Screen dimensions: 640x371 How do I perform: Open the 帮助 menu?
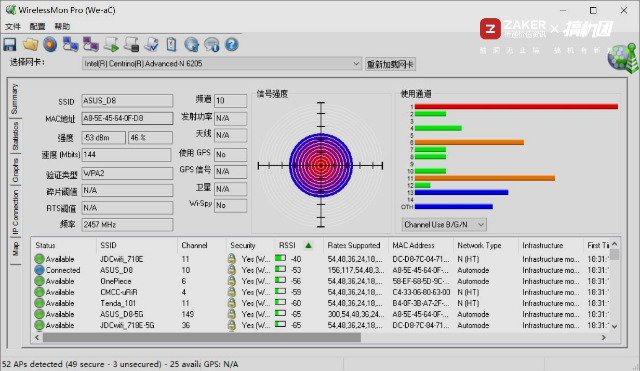point(62,27)
